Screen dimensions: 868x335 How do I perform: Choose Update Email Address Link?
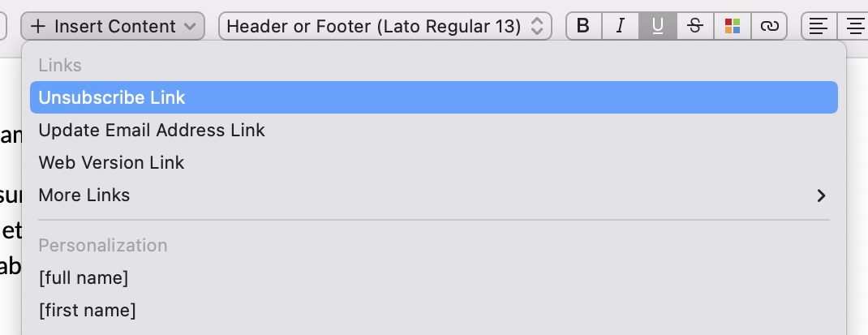point(434,130)
